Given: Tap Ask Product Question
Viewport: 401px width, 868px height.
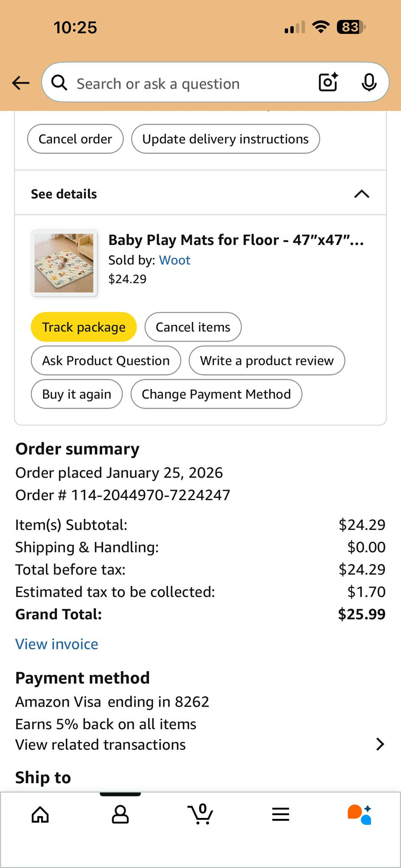Looking at the screenshot, I should point(106,361).
